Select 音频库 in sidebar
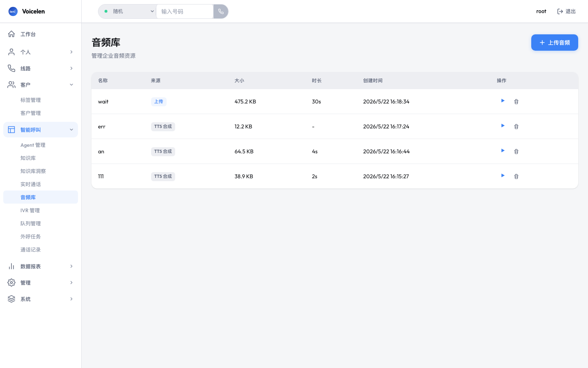This screenshot has height=368, width=588. click(40, 197)
